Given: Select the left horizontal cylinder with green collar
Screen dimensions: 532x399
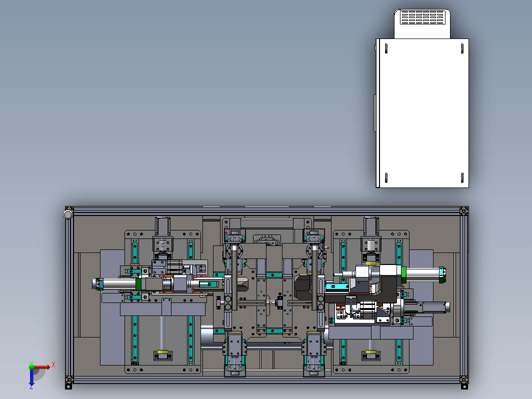Looking at the screenshot, I should click(117, 284).
